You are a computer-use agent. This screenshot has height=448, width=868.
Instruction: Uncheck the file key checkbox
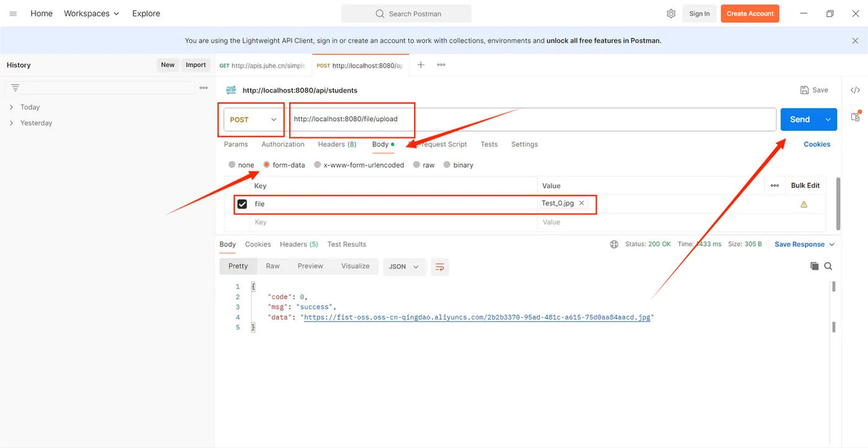[242, 204]
